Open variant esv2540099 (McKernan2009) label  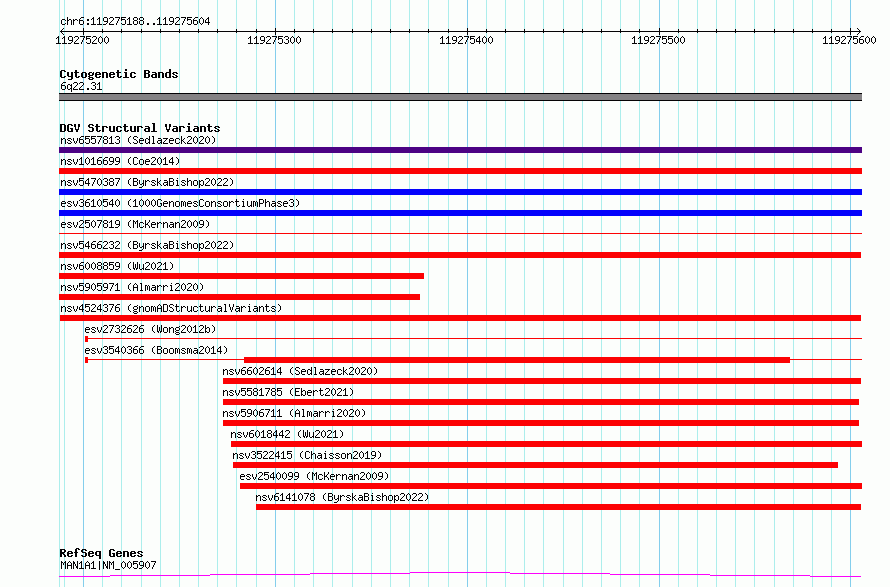click(314, 476)
